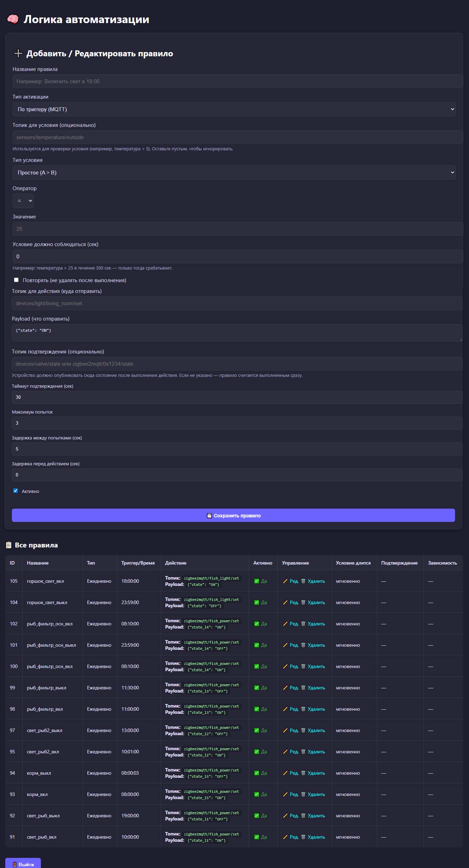Click the Выйти logout button
This screenshot has height=868, width=469.
(x=23, y=864)
